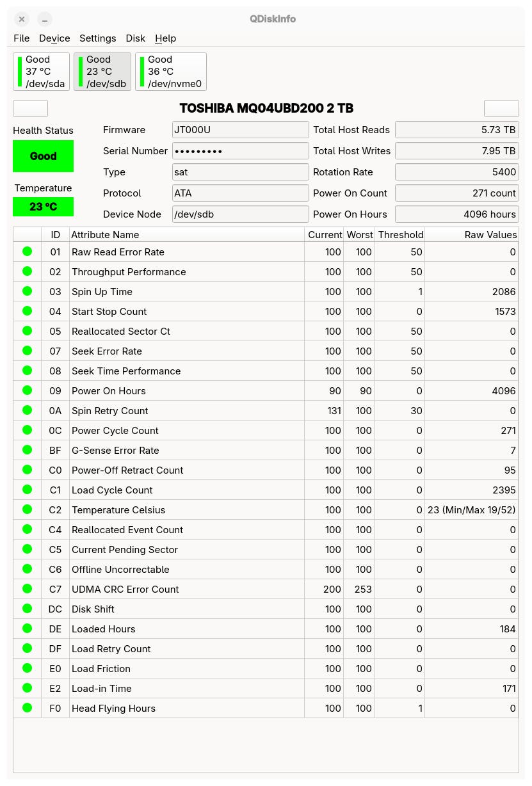Click green dot beside Head Flying Hours
The height and width of the screenshot is (786, 532).
point(27,708)
